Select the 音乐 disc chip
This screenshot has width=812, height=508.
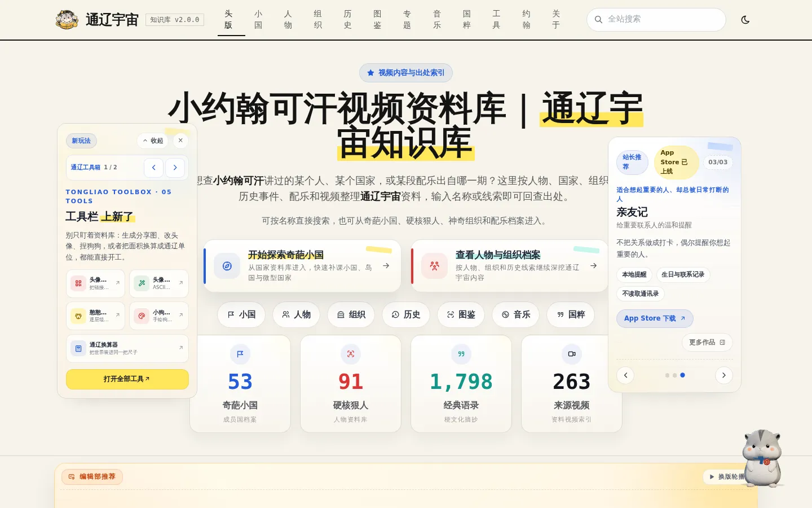pos(516,314)
